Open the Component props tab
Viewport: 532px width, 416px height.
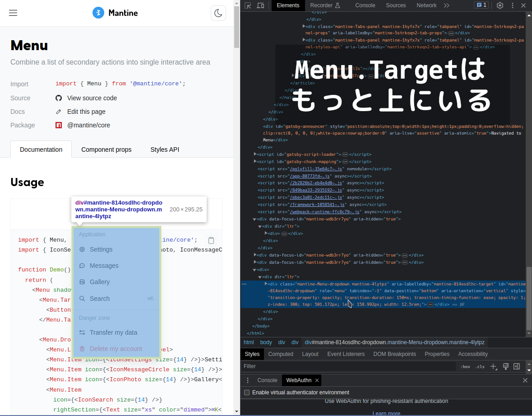coord(106,149)
